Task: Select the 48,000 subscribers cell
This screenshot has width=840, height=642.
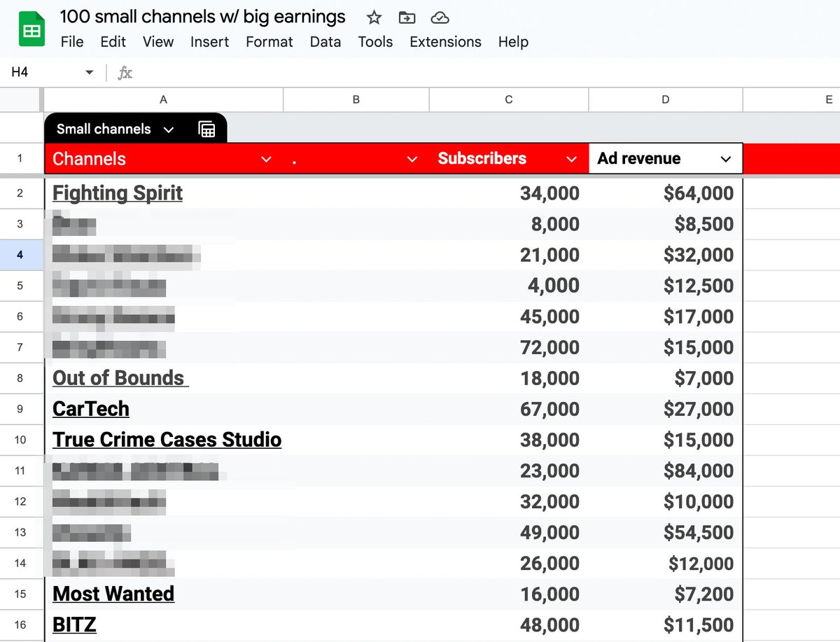Action: 509,624
